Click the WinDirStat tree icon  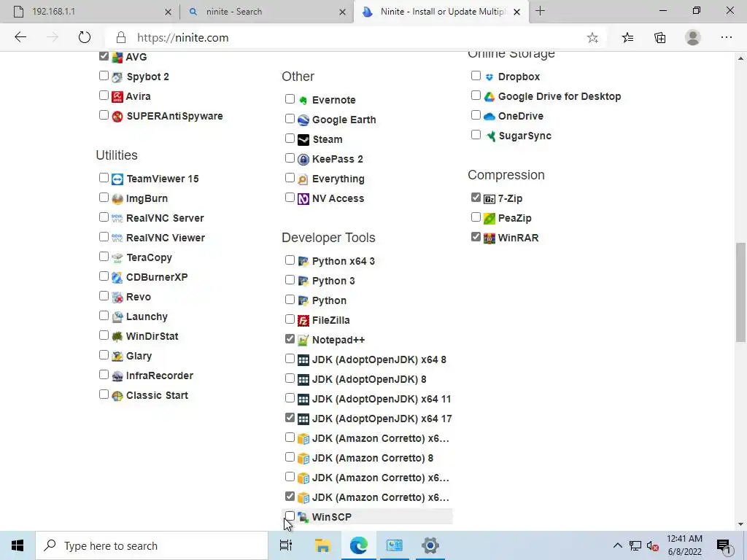pyautogui.click(x=117, y=336)
